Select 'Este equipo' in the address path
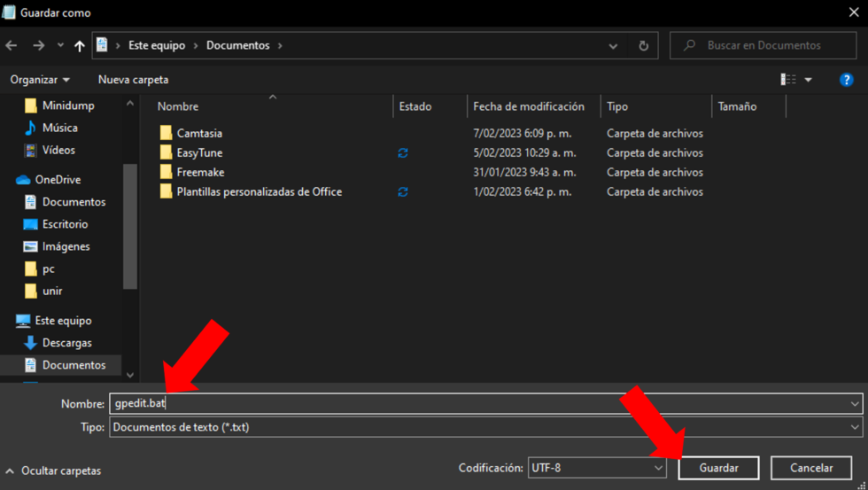868x490 pixels. 157,45
